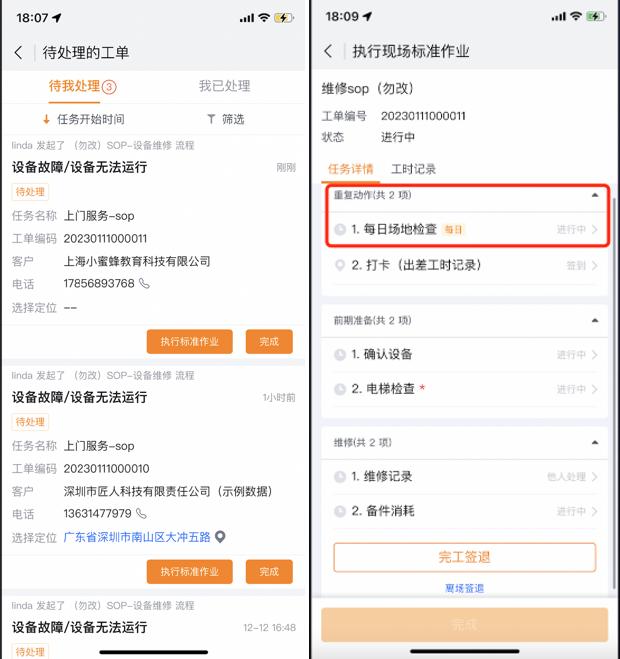Tap location pin next to 大冲五路 address
Viewport: 620px width, 659px height.
click(220, 537)
